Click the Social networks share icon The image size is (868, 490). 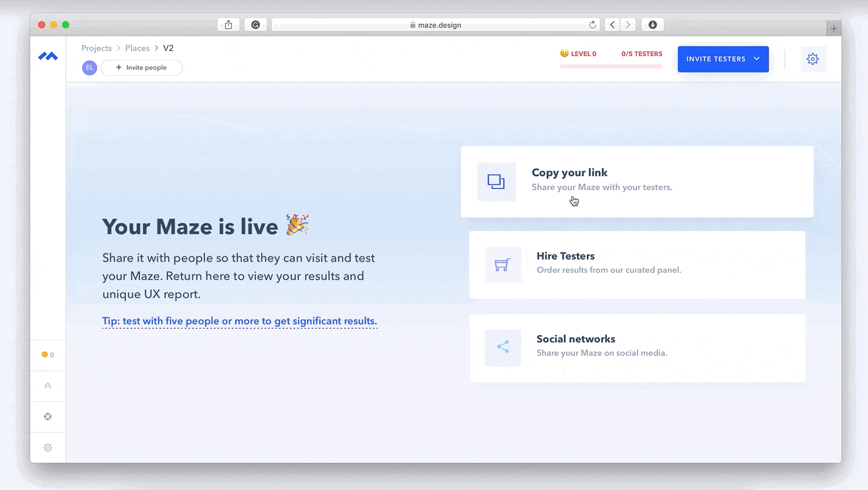[503, 347]
